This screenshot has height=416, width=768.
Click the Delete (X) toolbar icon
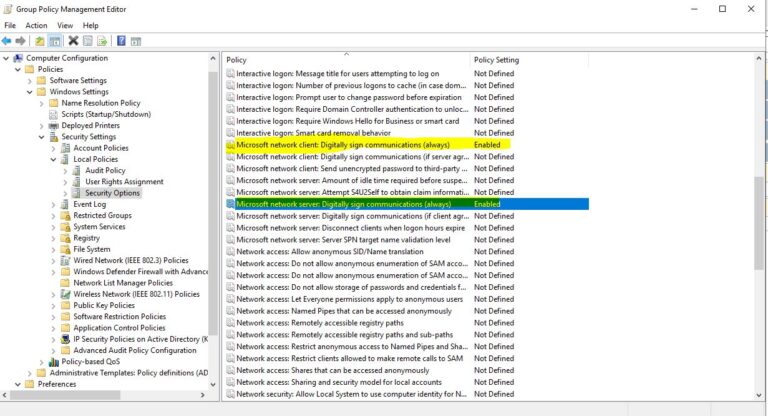[x=73, y=41]
